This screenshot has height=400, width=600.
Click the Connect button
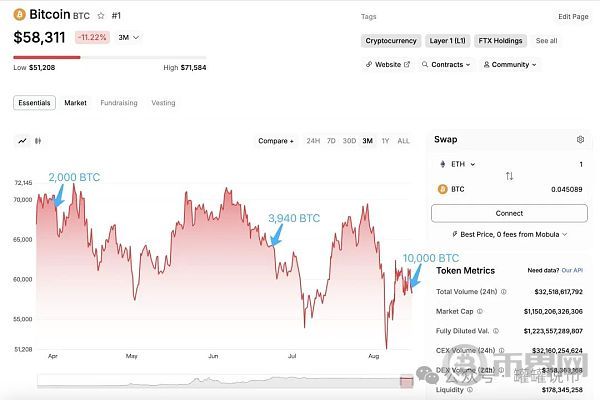point(509,213)
